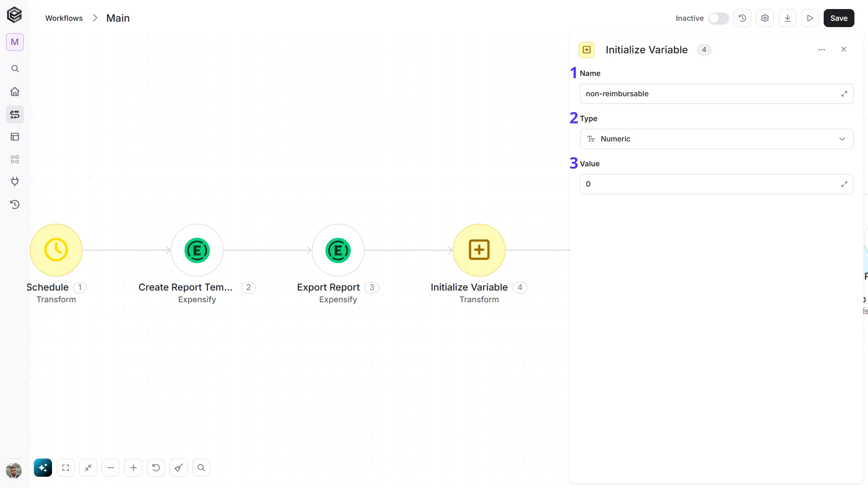The image size is (868, 488).
Task: Go to Workflows breadcrumb
Action: point(64,18)
